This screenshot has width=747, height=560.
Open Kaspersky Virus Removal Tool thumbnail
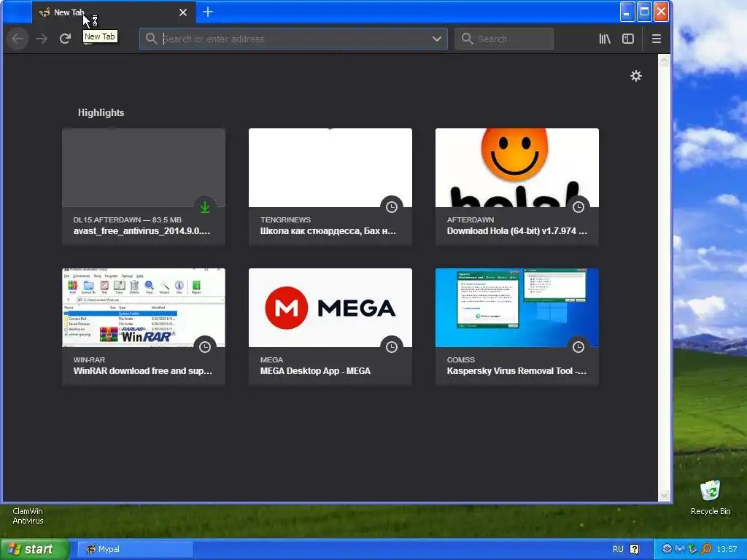517,308
